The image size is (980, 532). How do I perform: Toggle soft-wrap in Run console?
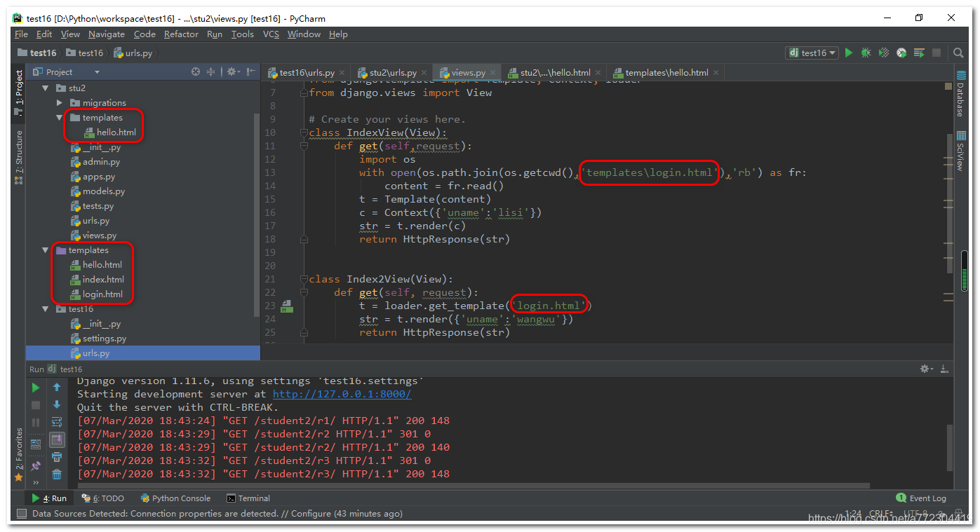pyautogui.click(x=57, y=423)
